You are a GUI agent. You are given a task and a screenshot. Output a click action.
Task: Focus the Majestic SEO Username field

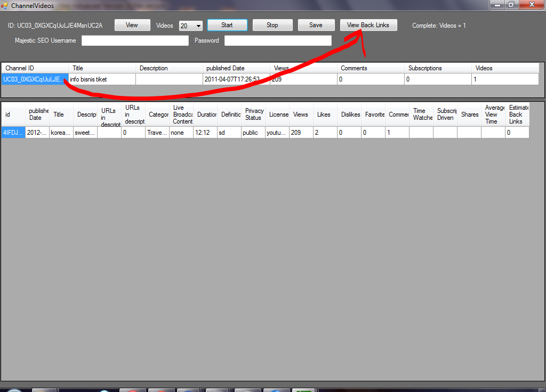click(x=135, y=40)
